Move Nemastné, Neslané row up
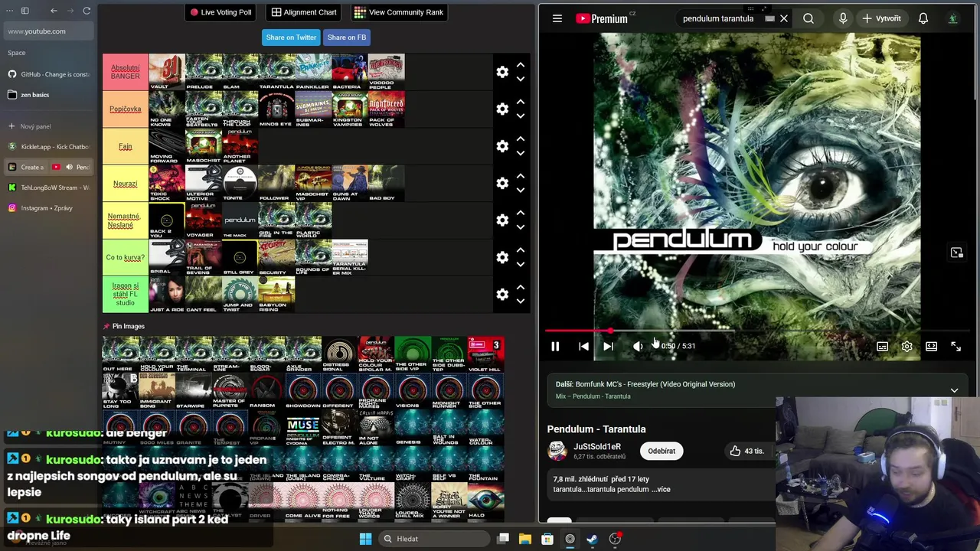This screenshot has height=551, width=980. point(521,213)
